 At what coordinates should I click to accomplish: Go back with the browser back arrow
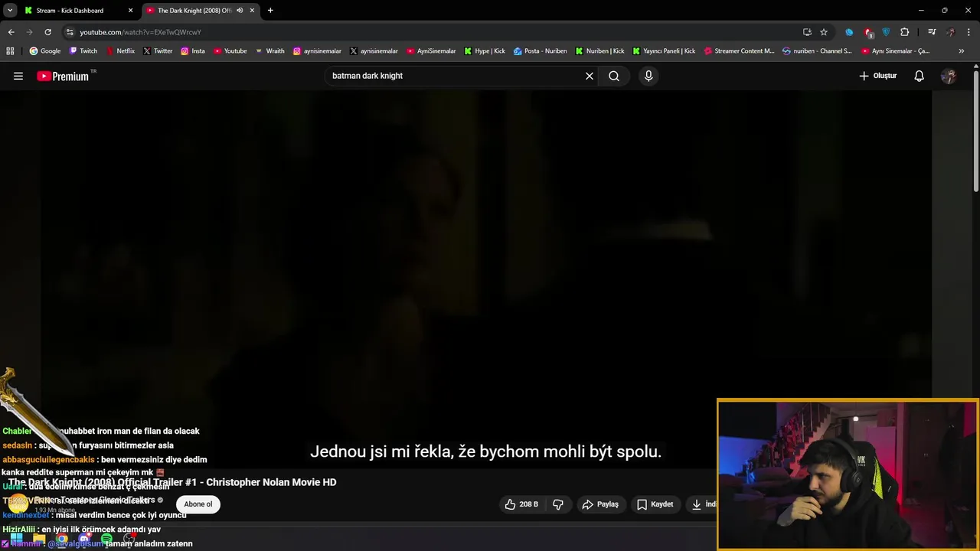(11, 32)
